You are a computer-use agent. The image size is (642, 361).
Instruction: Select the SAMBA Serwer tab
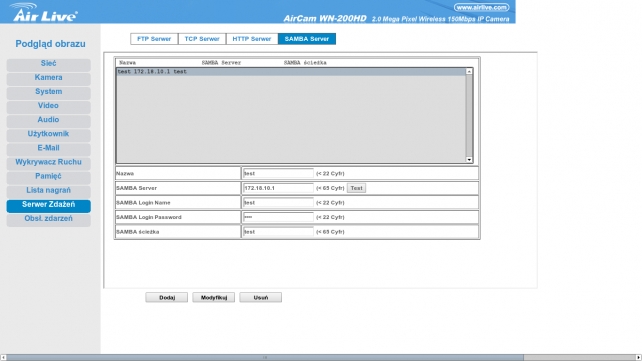tap(307, 39)
